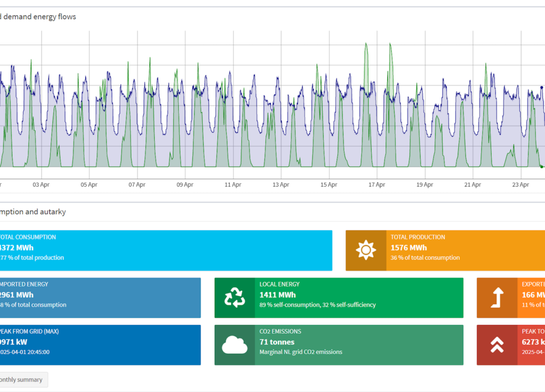Click the 11 Apr date label on chart axis

pos(233,185)
